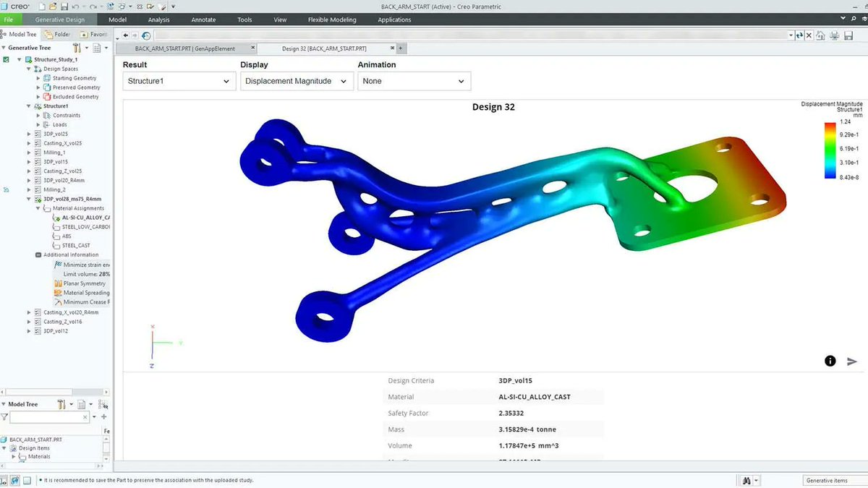Add a new browser tab with plus button
The image size is (868, 488).
(400, 48)
